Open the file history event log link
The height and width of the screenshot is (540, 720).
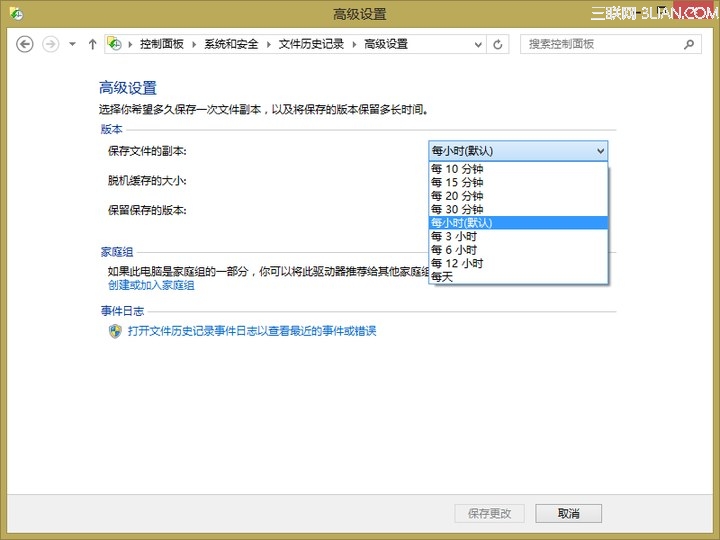[x=252, y=331]
